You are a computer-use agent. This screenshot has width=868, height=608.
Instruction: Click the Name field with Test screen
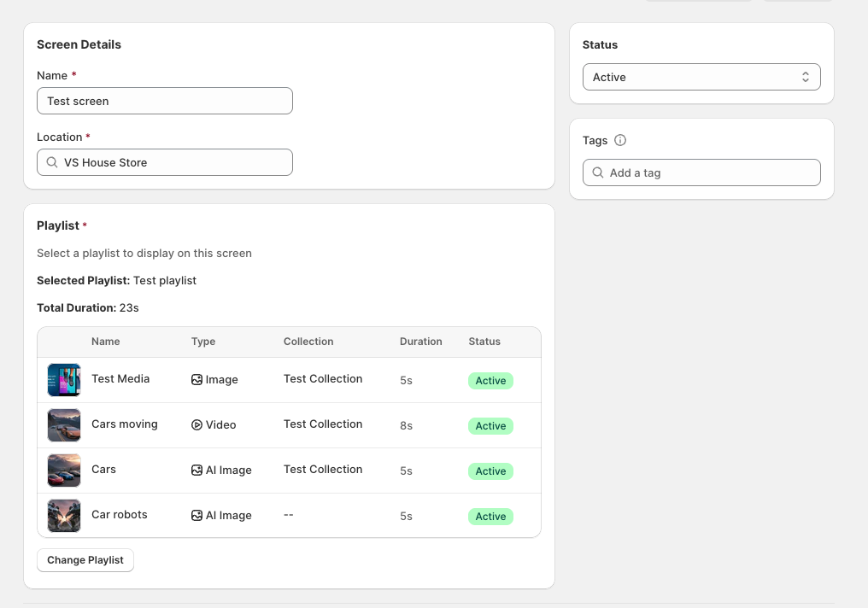tap(164, 101)
